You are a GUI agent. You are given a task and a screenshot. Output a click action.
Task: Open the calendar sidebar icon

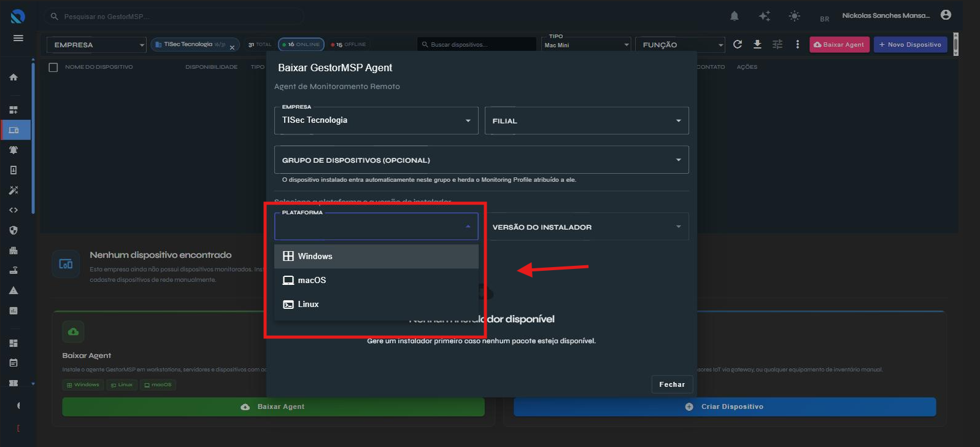pyautogui.click(x=14, y=363)
